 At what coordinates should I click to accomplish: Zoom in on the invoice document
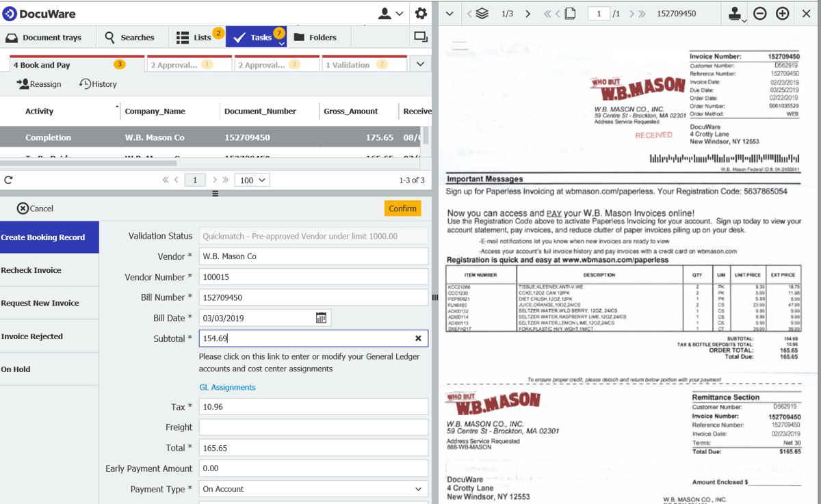click(782, 13)
